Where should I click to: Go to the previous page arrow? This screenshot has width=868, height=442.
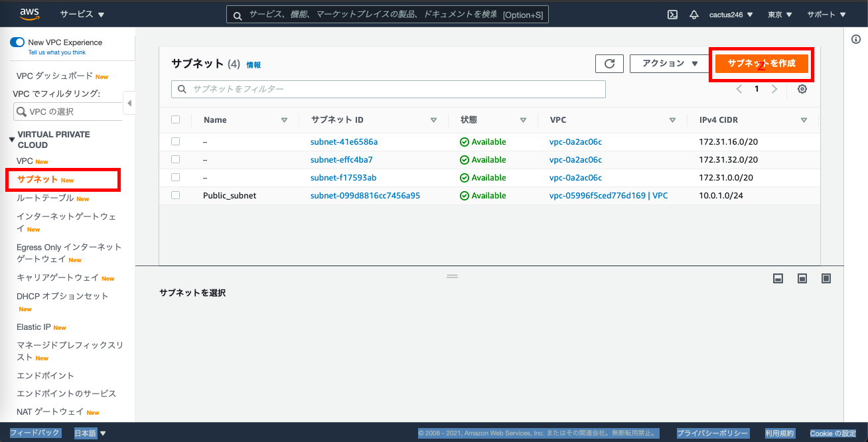click(739, 89)
